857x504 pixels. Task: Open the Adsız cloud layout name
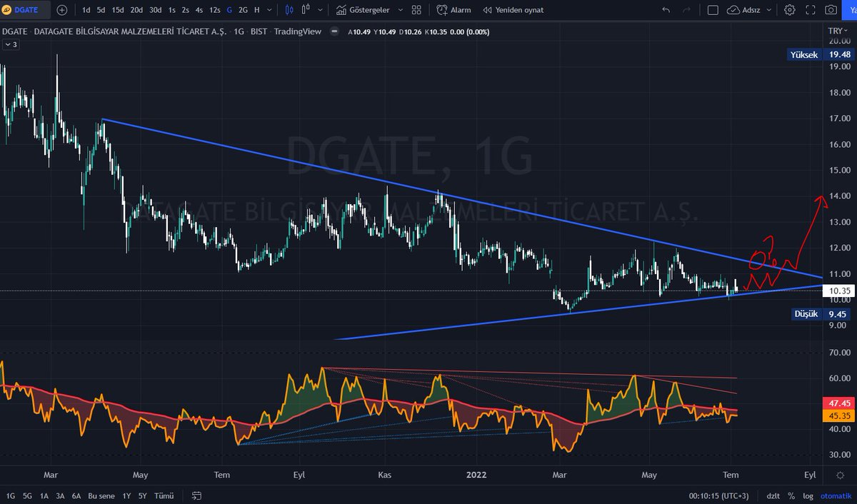coord(744,10)
